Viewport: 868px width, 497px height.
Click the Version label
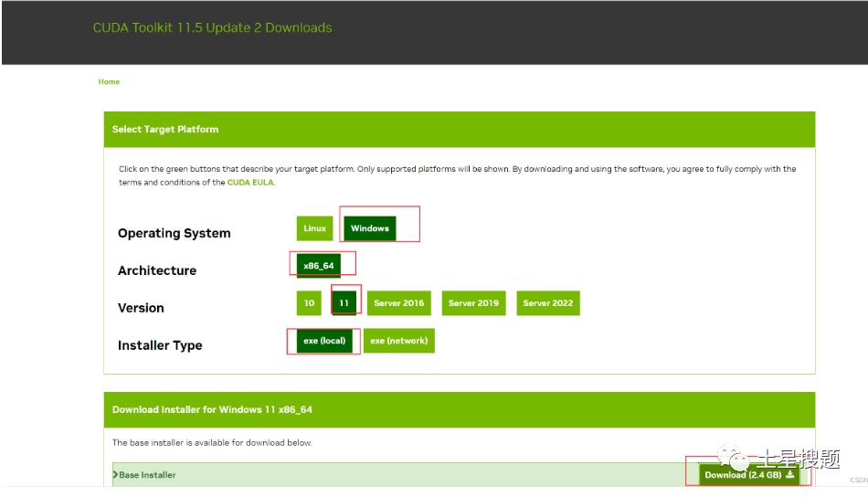[141, 308]
